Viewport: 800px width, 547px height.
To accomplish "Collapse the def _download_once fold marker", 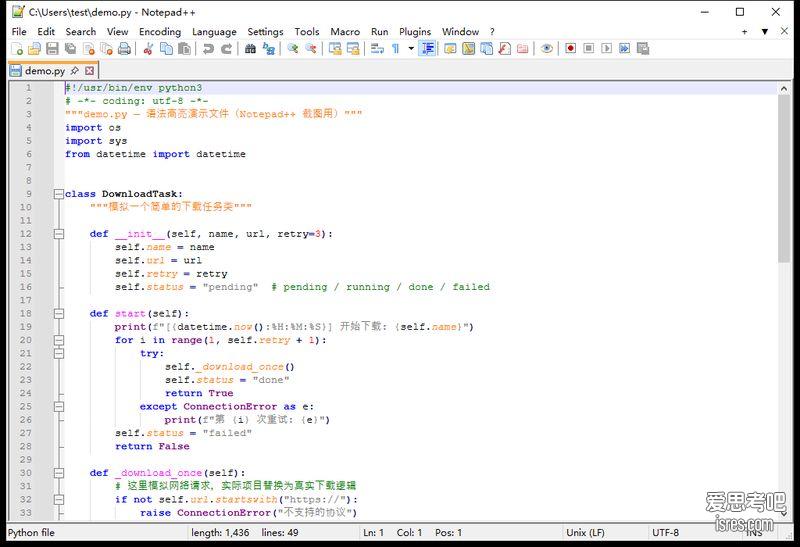I will [x=59, y=473].
